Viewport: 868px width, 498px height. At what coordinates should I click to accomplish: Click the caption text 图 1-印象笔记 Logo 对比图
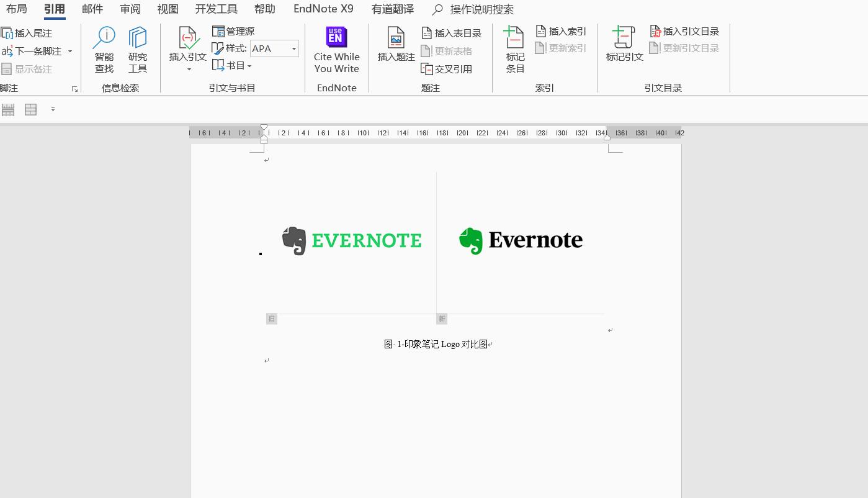[x=436, y=344]
